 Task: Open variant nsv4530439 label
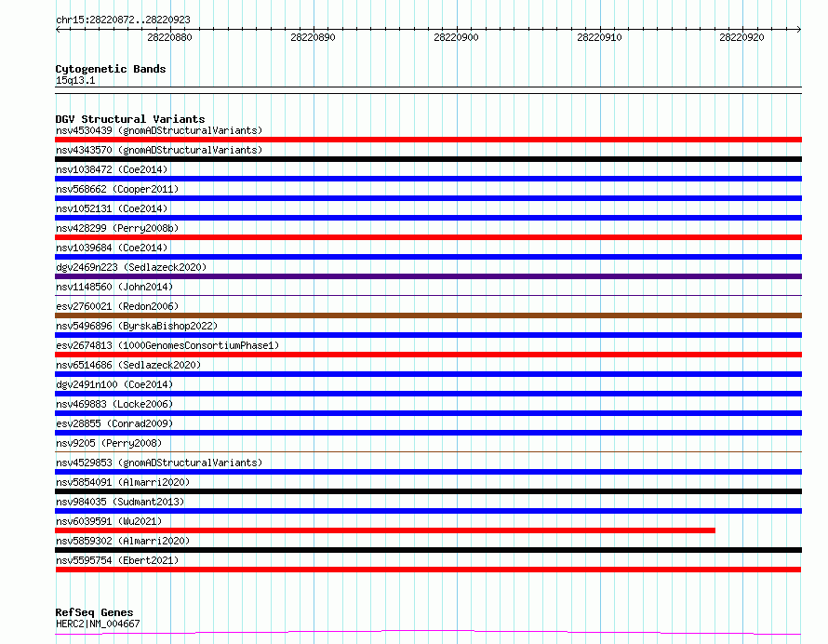pos(159,130)
